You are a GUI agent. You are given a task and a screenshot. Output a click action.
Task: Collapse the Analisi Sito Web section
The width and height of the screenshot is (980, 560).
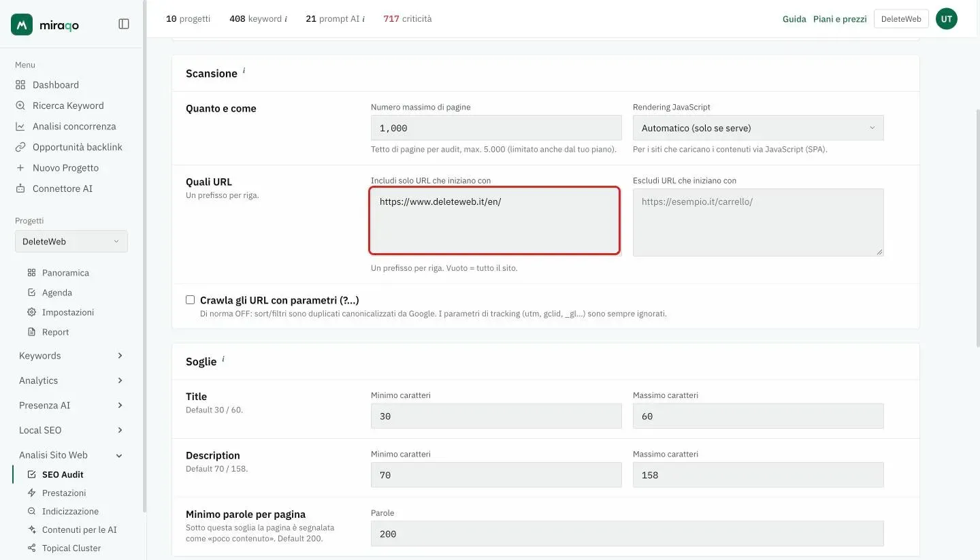coord(71,455)
